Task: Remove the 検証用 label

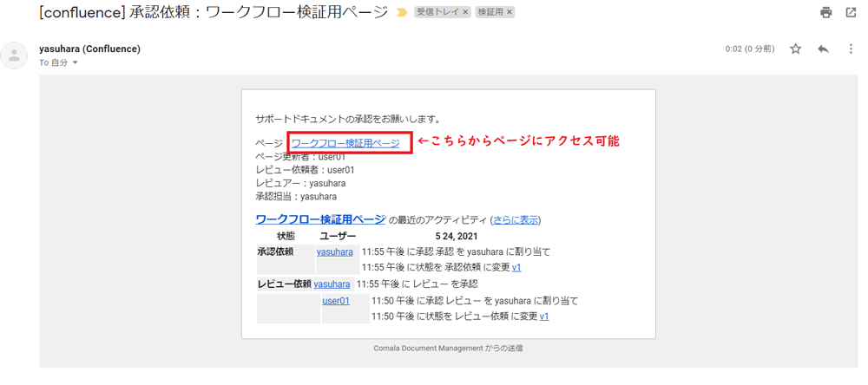Action: (x=509, y=11)
